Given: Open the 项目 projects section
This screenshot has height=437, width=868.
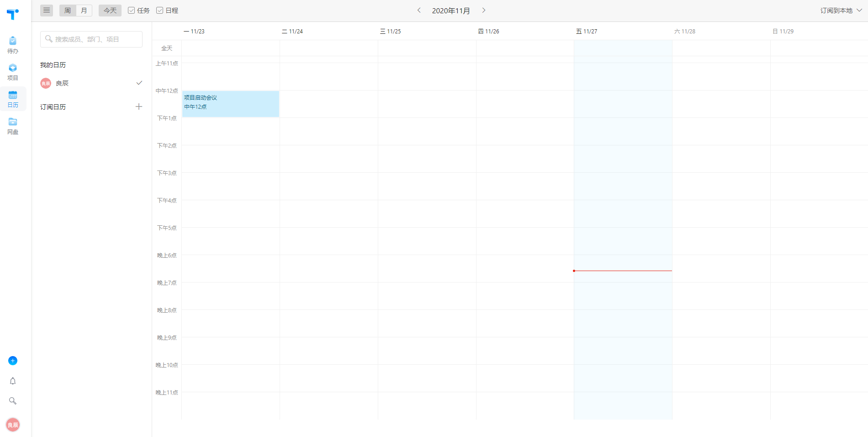Looking at the screenshot, I should point(13,72).
